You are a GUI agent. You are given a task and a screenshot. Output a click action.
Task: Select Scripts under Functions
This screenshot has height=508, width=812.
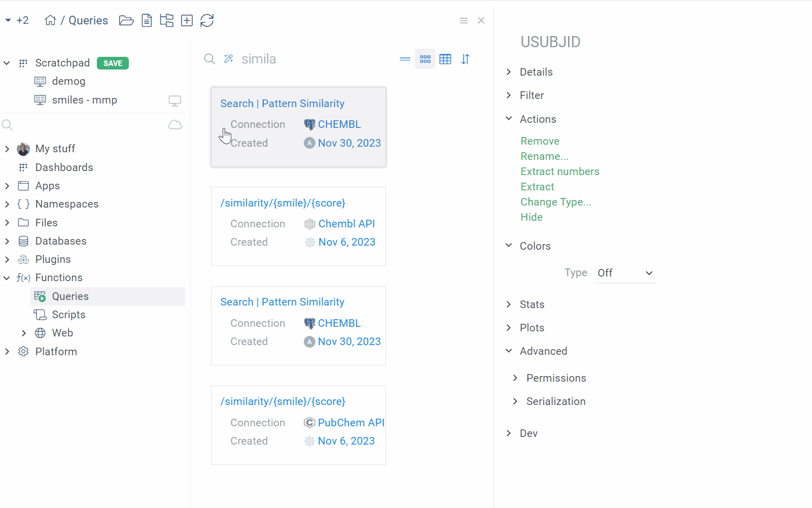click(x=68, y=315)
